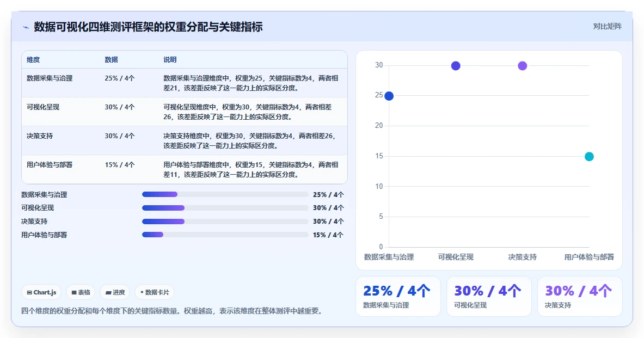Click the page title 数据可视化四维测评框架
The height and width of the screenshot is (338, 644).
148,27
